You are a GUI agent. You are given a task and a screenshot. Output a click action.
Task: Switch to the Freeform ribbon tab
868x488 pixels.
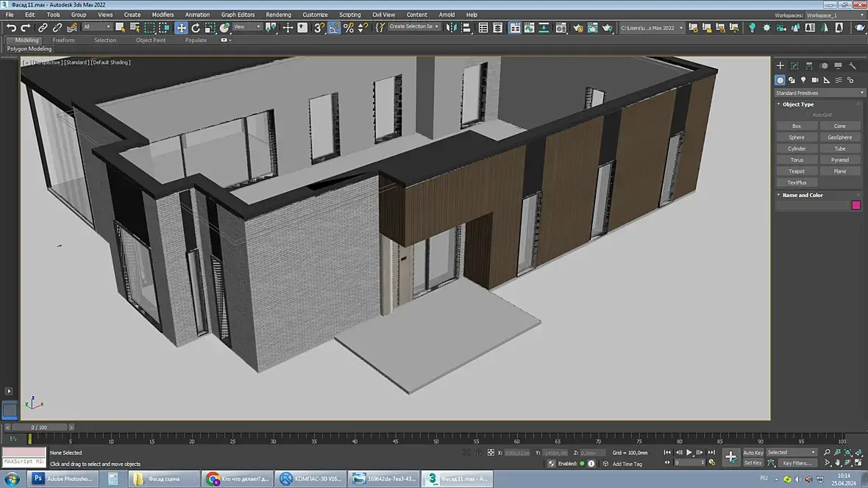[64, 40]
